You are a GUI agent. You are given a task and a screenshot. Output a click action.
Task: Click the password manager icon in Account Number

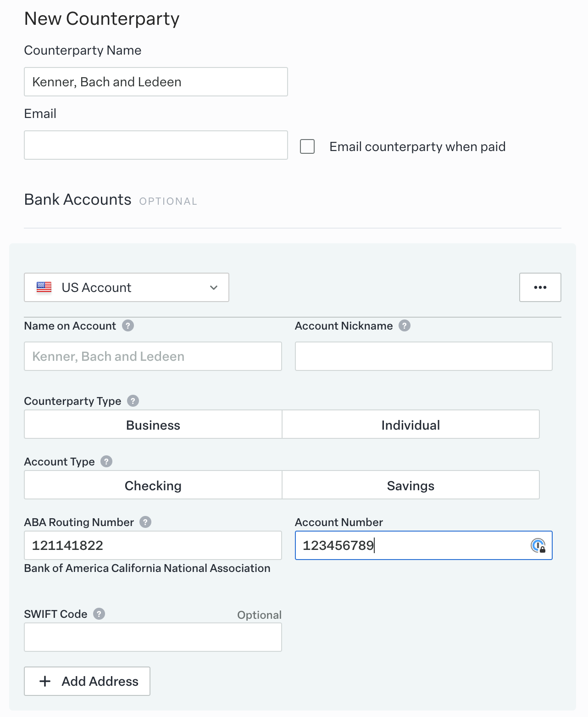coord(538,546)
